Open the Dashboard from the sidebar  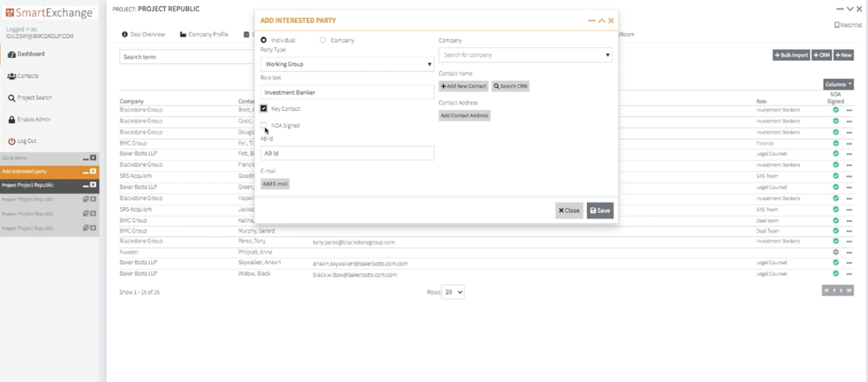[x=26, y=54]
